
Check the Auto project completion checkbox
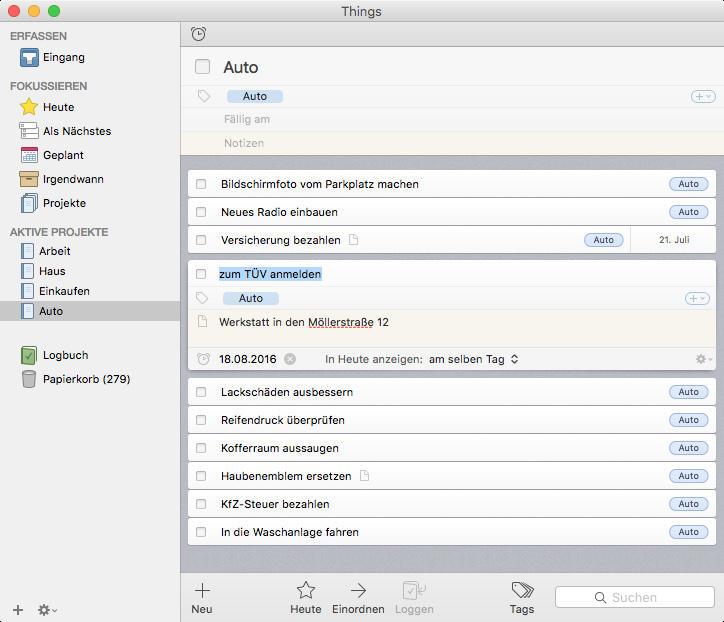202,66
